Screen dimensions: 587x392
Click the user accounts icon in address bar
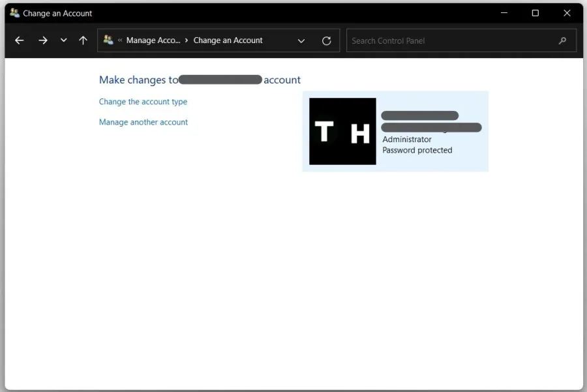pyautogui.click(x=108, y=40)
